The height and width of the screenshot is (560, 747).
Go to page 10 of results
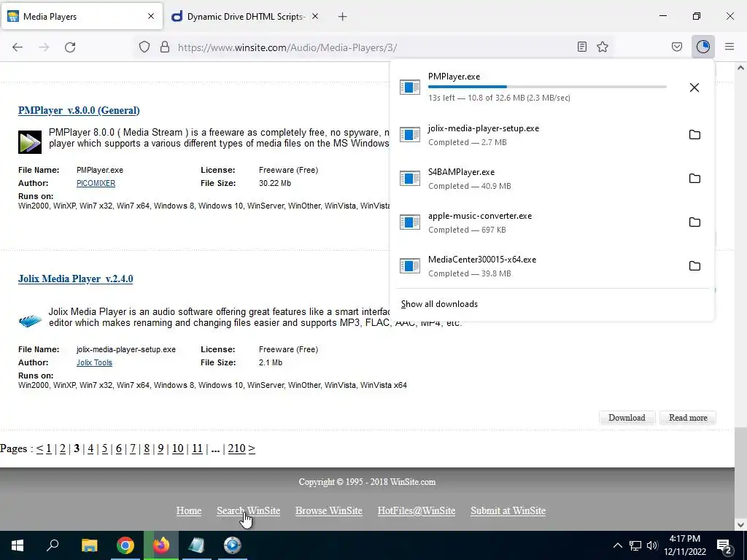click(178, 448)
